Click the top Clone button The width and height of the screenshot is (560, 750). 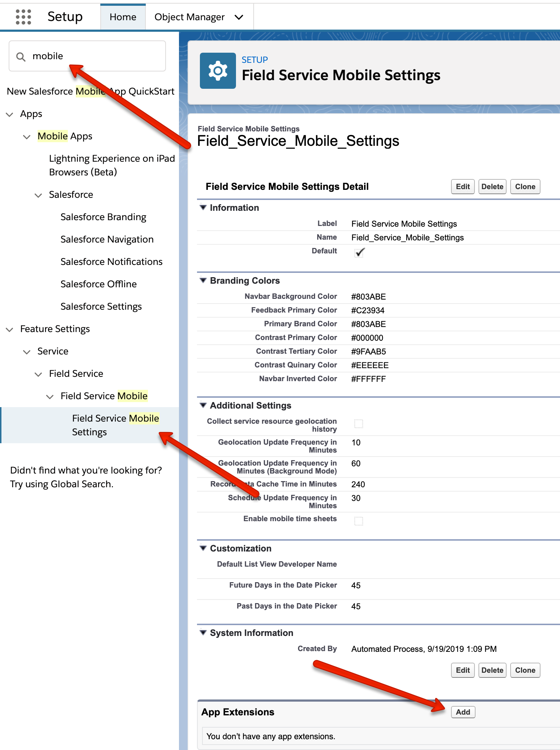(525, 187)
